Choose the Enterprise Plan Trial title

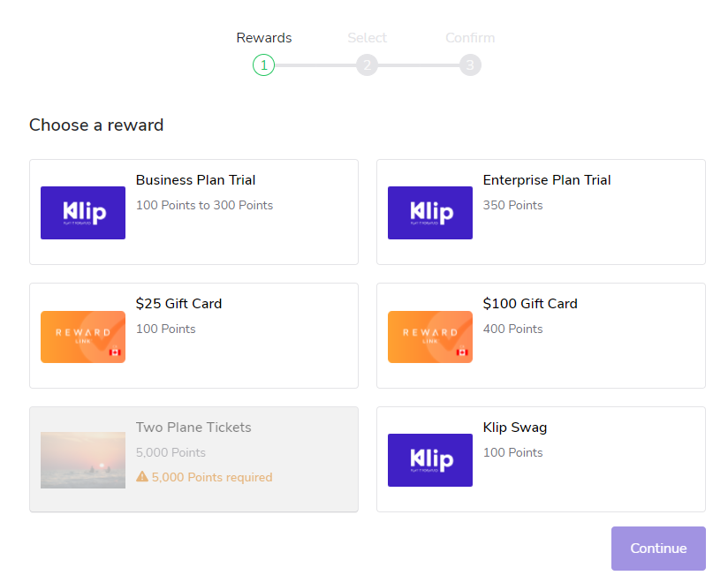click(x=547, y=180)
